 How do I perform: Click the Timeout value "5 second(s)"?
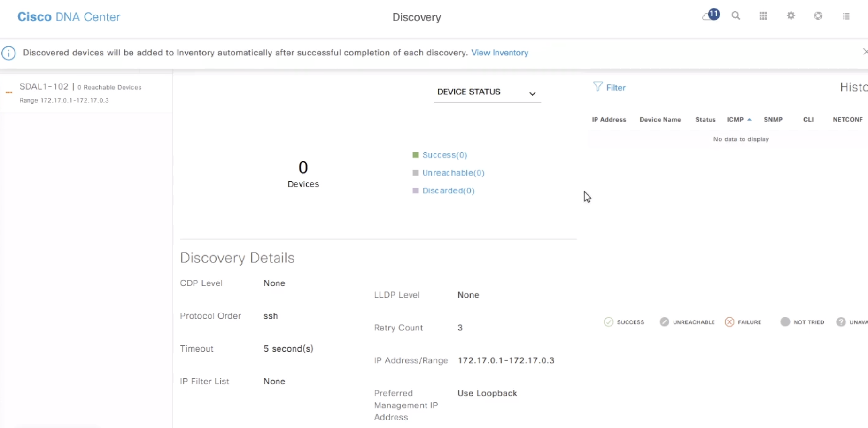[x=288, y=349]
